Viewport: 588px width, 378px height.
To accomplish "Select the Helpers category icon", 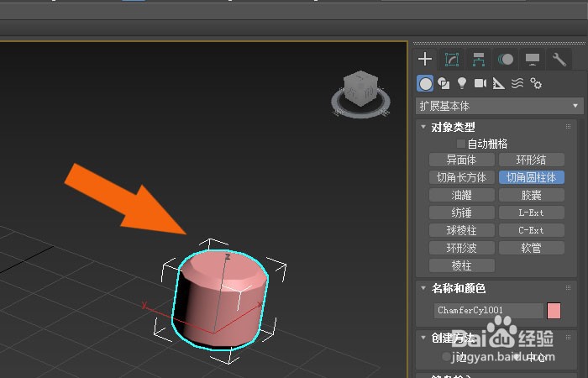I will coord(498,84).
